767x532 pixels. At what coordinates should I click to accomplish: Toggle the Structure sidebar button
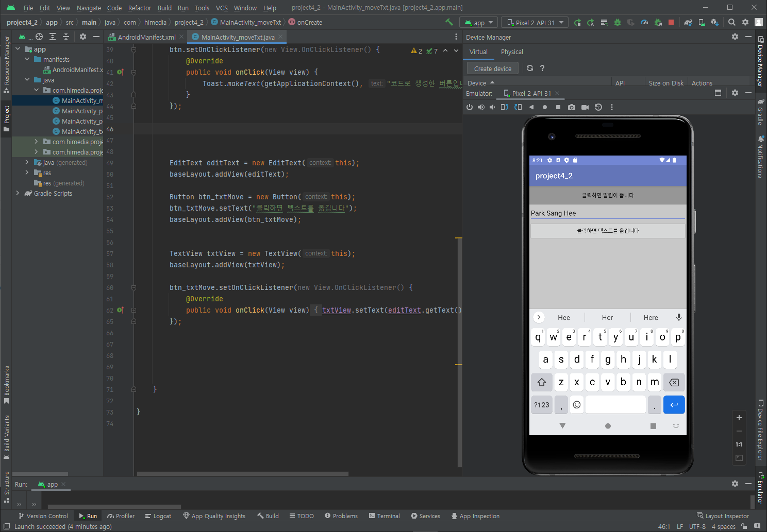[6, 487]
